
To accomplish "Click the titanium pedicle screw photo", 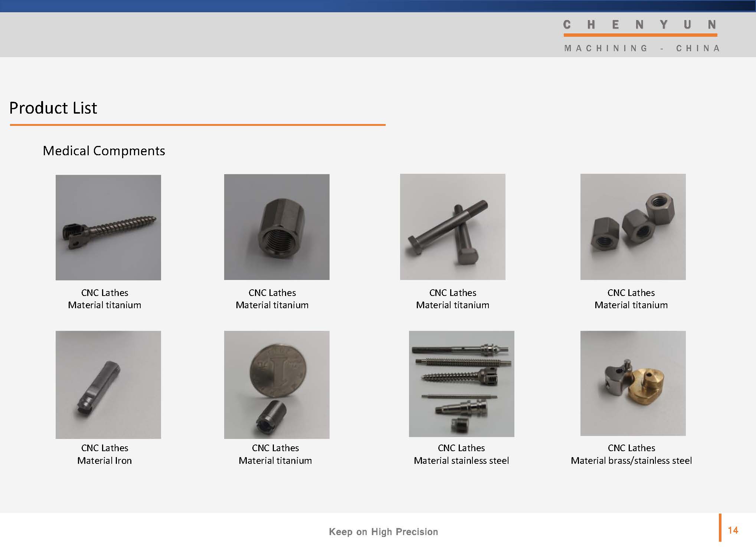I will pos(108,227).
